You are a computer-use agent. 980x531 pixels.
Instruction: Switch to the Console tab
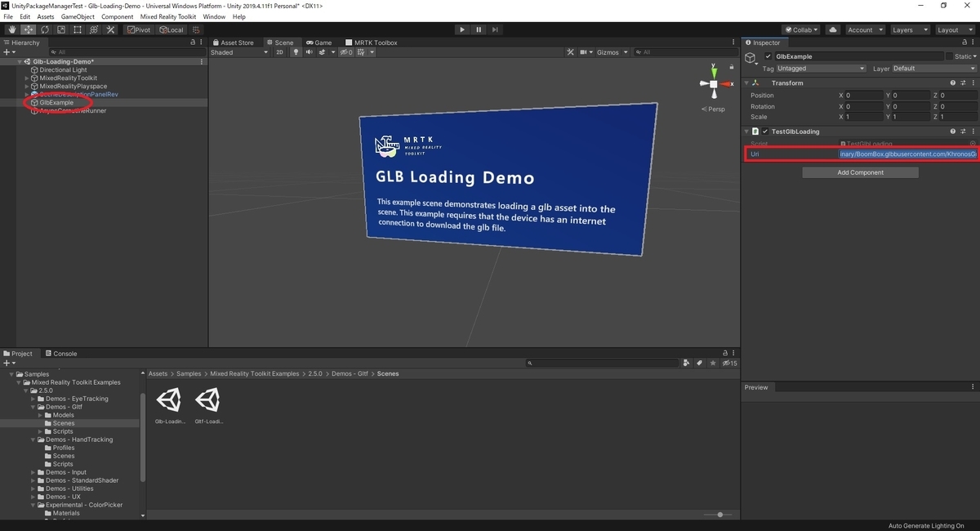point(60,354)
